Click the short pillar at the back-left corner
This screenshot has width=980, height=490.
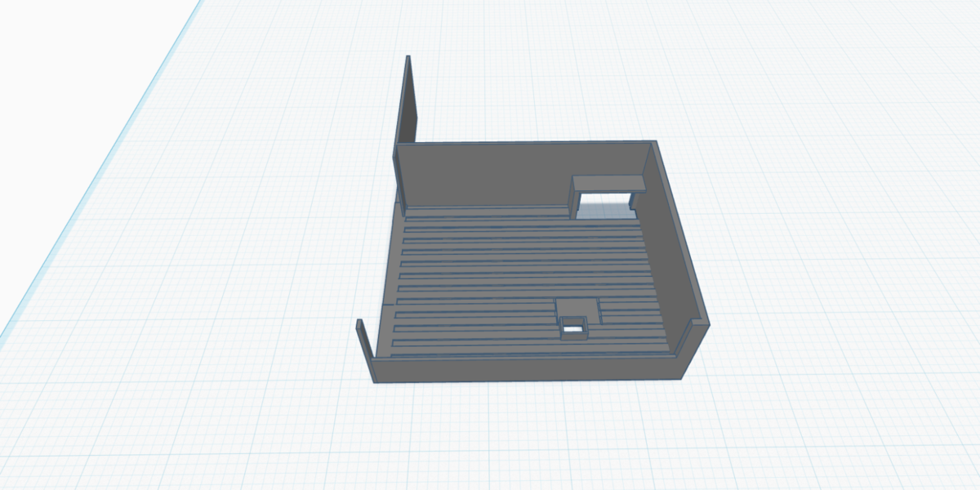click(x=398, y=176)
